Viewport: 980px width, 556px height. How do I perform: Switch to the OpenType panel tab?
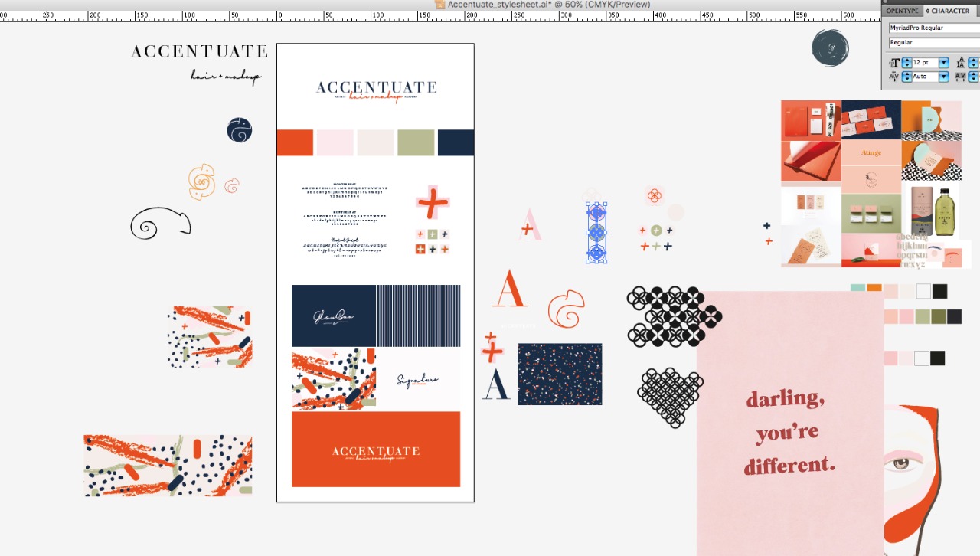pyautogui.click(x=901, y=11)
